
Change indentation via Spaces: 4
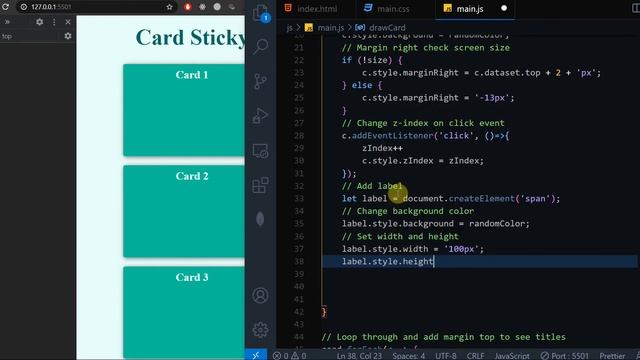pos(408,356)
